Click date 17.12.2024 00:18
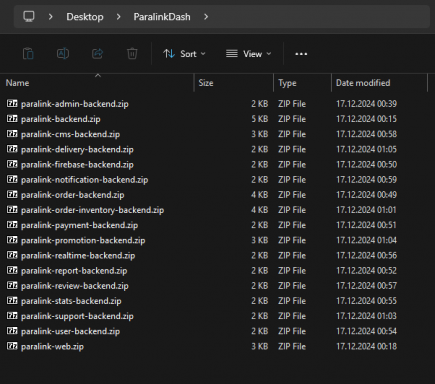 [x=366, y=346]
